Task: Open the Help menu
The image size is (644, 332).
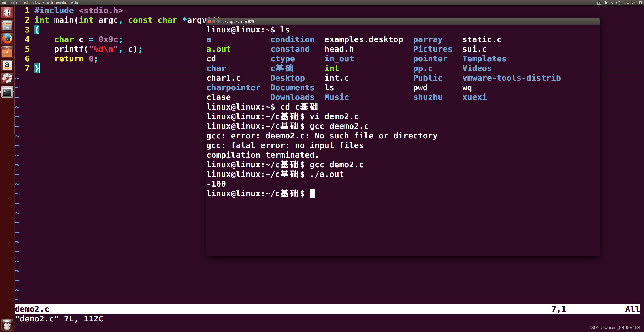Action: tap(75, 3)
